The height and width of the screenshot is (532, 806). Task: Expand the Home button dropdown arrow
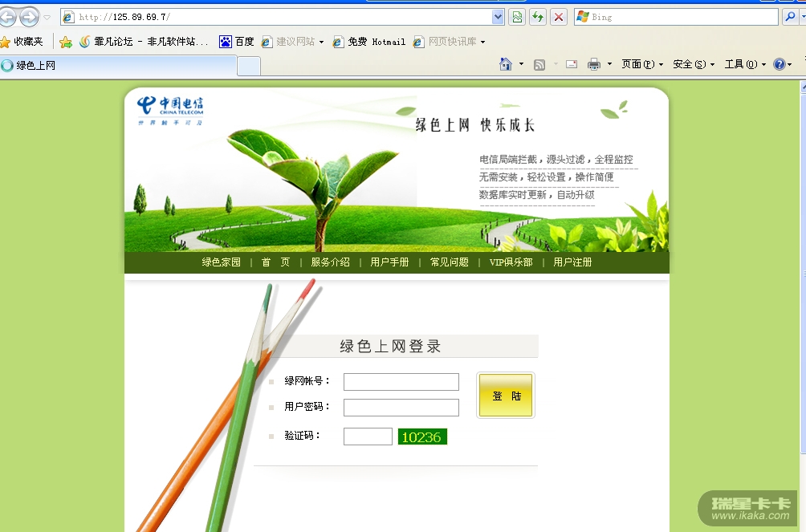521,64
